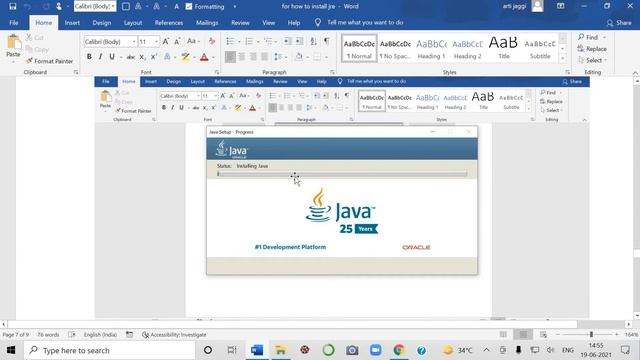The image size is (640, 360).
Task: Open File Explorer from the taskbar
Action: [280, 350]
